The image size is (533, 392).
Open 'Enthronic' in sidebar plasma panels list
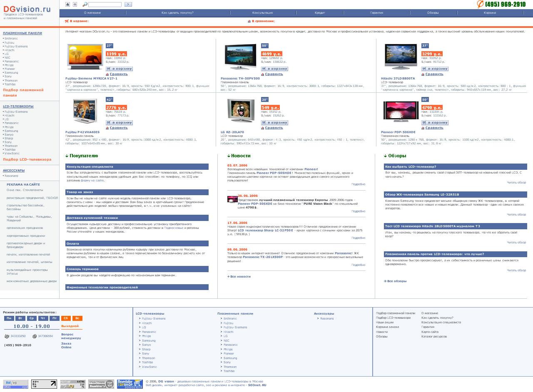point(11,39)
